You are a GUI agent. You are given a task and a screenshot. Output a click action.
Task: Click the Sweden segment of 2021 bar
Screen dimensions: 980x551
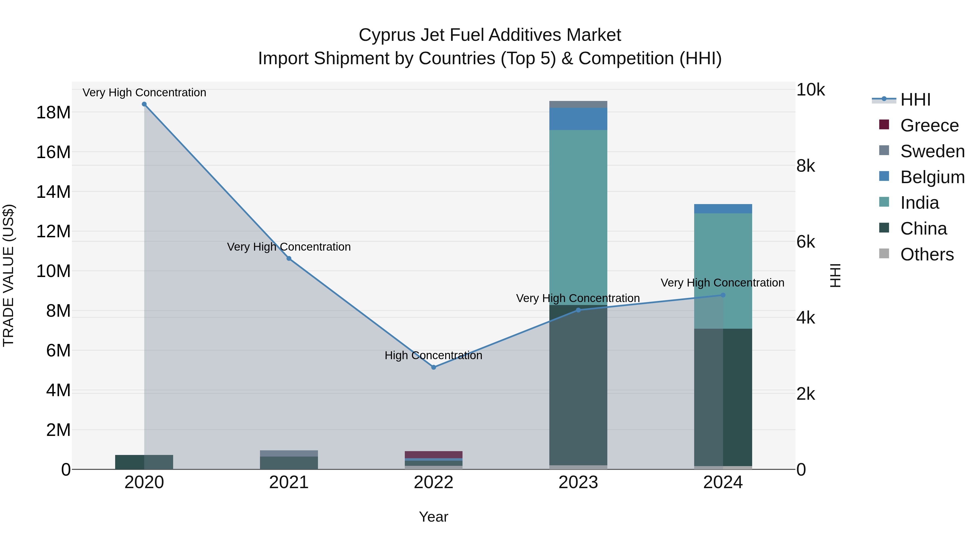point(289,454)
